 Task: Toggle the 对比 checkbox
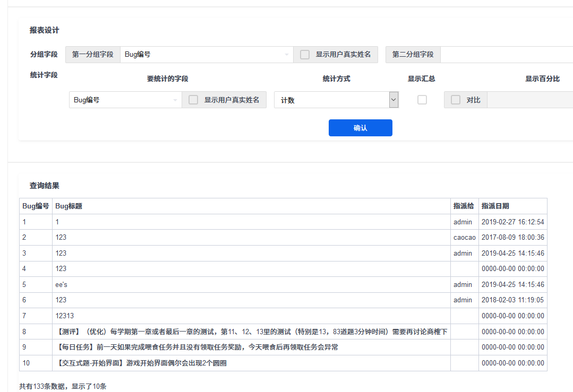[456, 100]
